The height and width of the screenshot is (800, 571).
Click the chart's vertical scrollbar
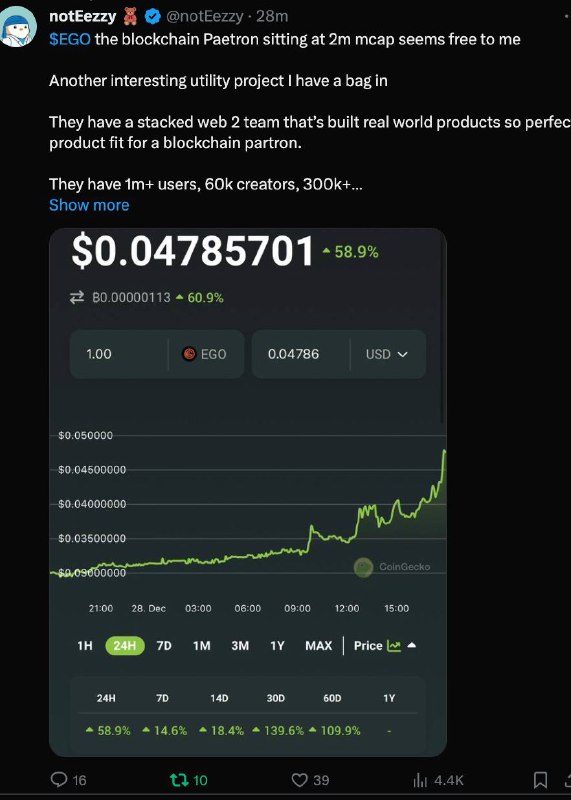[x=442, y=327]
